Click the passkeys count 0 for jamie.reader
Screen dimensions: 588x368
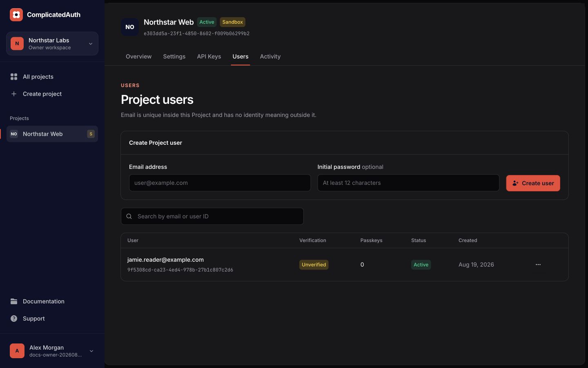pos(362,265)
